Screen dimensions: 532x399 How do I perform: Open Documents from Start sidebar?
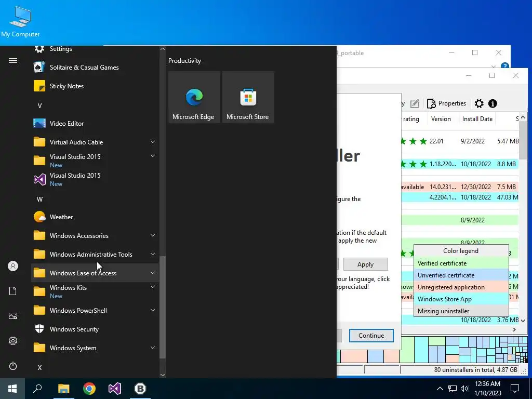pyautogui.click(x=13, y=291)
